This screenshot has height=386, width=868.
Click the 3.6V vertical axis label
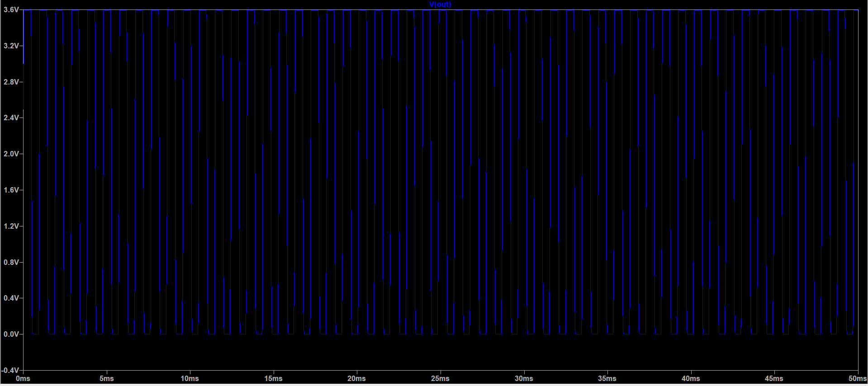point(11,10)
